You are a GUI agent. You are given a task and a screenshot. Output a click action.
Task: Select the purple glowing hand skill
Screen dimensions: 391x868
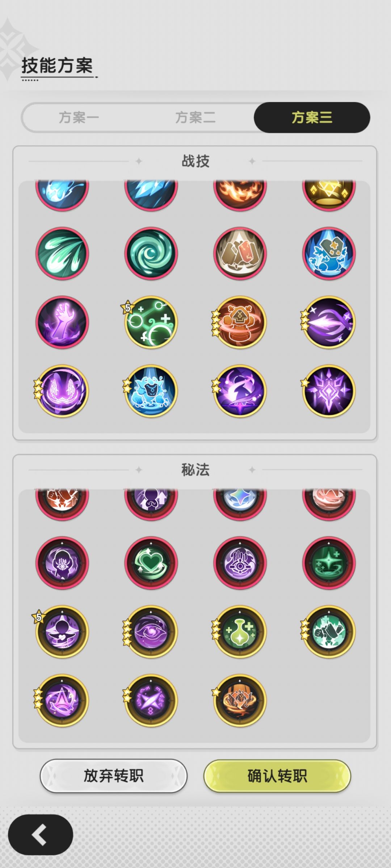click(x=62, y=322)
